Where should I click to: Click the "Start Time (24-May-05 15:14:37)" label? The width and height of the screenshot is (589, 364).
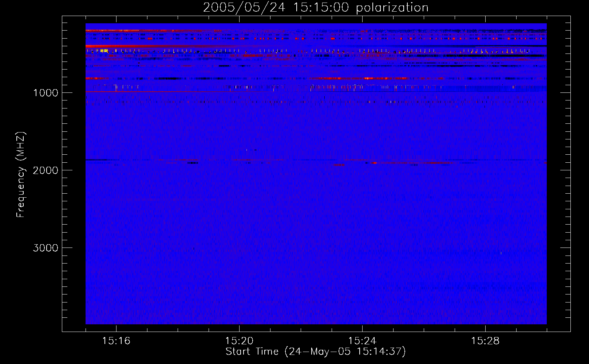click(316, 352)
